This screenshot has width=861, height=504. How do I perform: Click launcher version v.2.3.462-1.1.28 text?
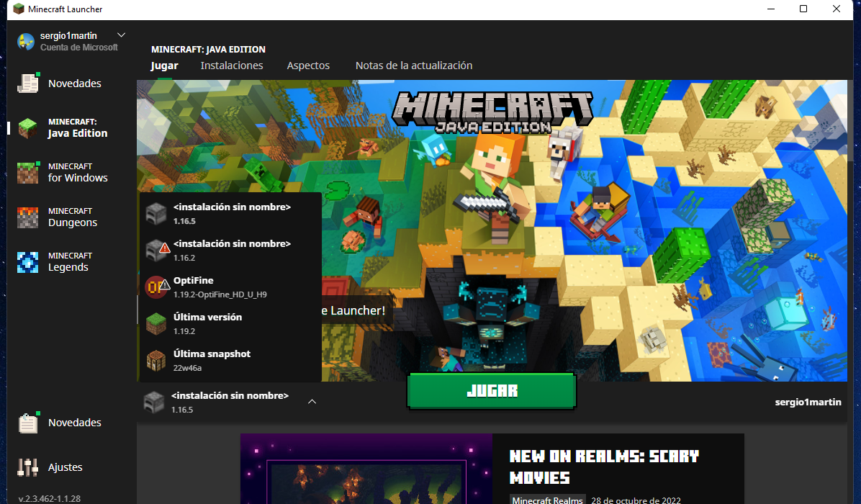point(50,498)
